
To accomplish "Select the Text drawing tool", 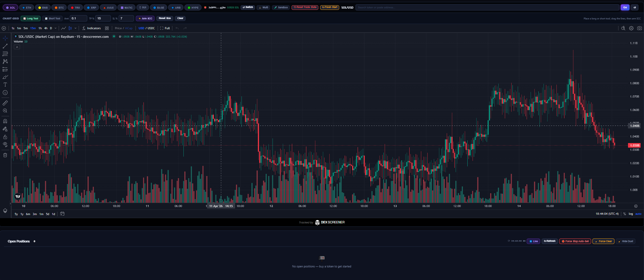I will 5,85.
